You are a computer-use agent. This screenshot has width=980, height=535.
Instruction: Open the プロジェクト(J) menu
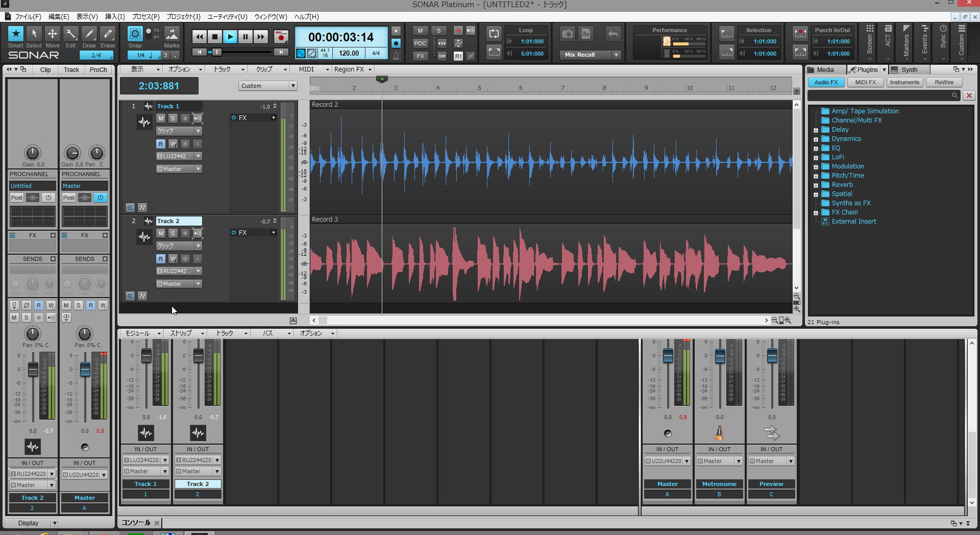(x=183, y=16)
